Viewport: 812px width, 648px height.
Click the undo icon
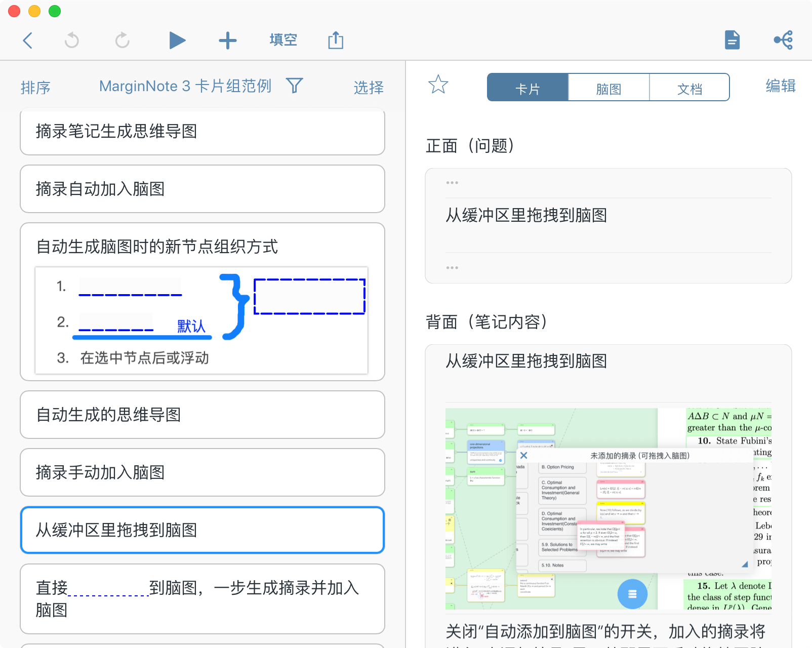click(x=72, y=40)
